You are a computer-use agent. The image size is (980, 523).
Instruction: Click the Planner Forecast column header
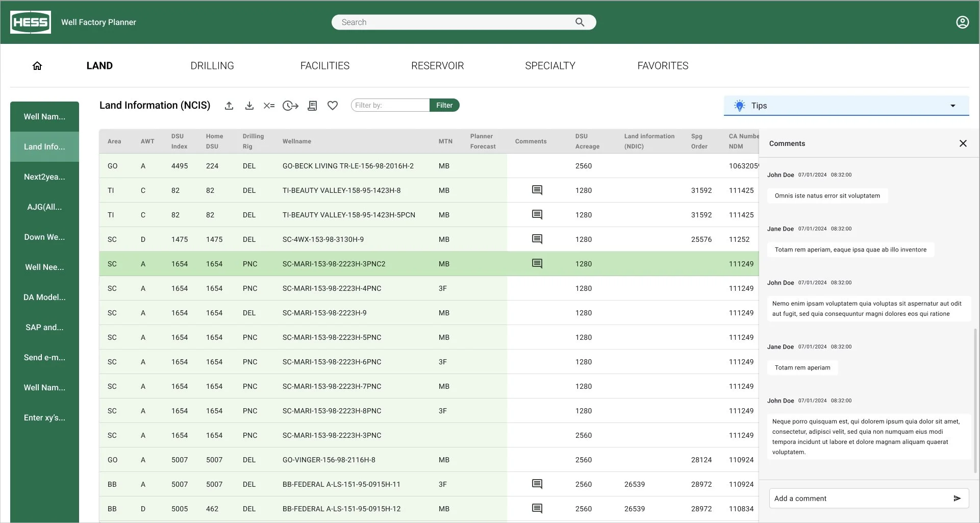click(483, 141)
